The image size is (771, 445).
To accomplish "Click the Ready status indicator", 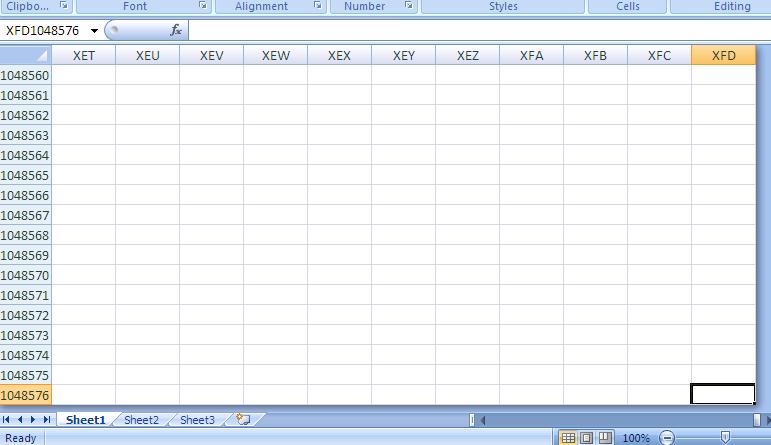I will 21,438.
